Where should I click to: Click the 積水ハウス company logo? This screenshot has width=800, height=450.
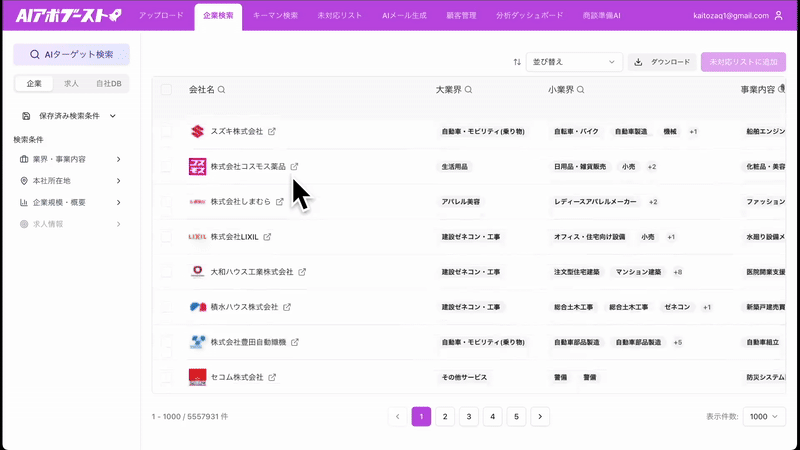(x=197, y=307)
